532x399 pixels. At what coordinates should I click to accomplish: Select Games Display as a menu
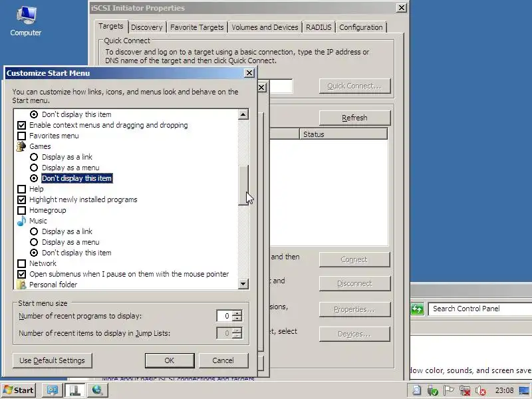coord(34,168)
